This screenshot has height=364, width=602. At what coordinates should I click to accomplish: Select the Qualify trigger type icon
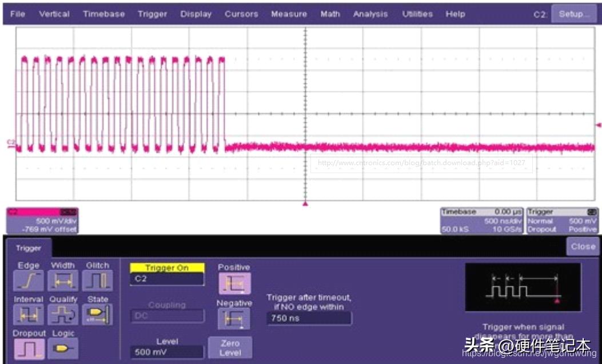(63, 314)
